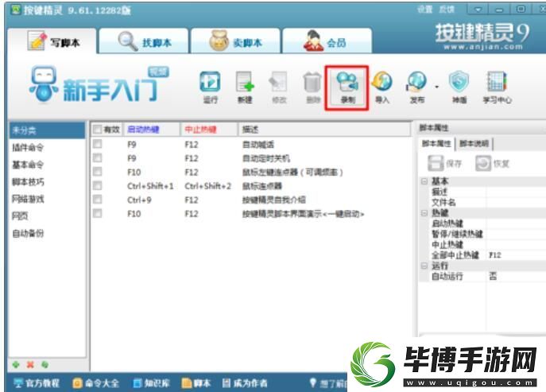Click 自动运行 property value 否

tap(493, 277)
